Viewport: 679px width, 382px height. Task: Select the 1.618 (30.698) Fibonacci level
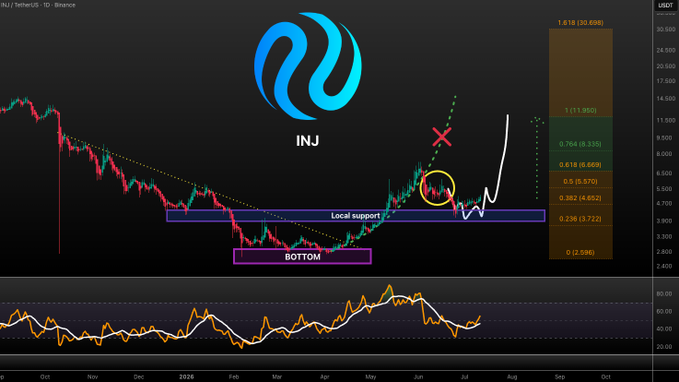(580, 23)
